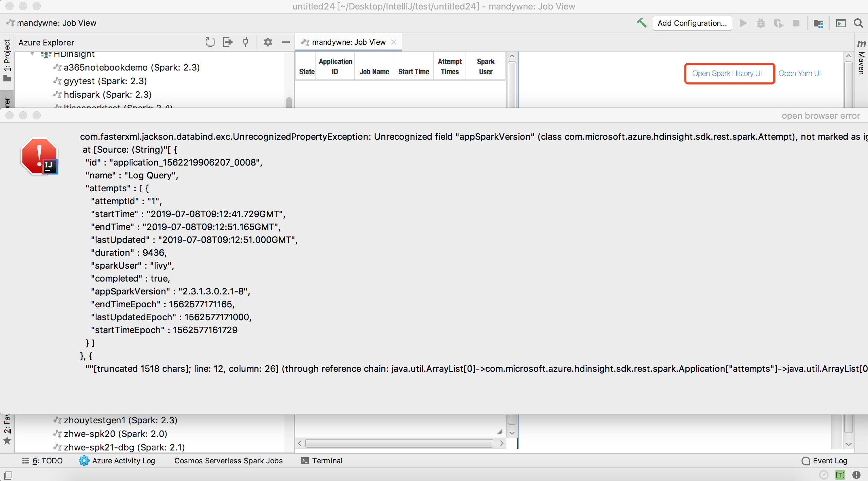Select the hdispark (Spark: 2.3) cluster
Image resolution: width=868 pixels, height=481 pixels.
pos(107,94)
